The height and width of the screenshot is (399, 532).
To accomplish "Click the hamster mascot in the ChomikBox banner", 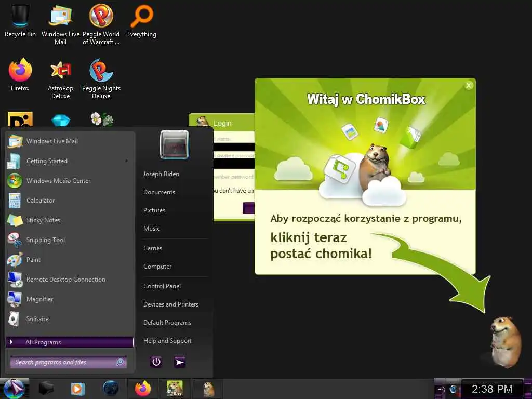I will point(374,167).
